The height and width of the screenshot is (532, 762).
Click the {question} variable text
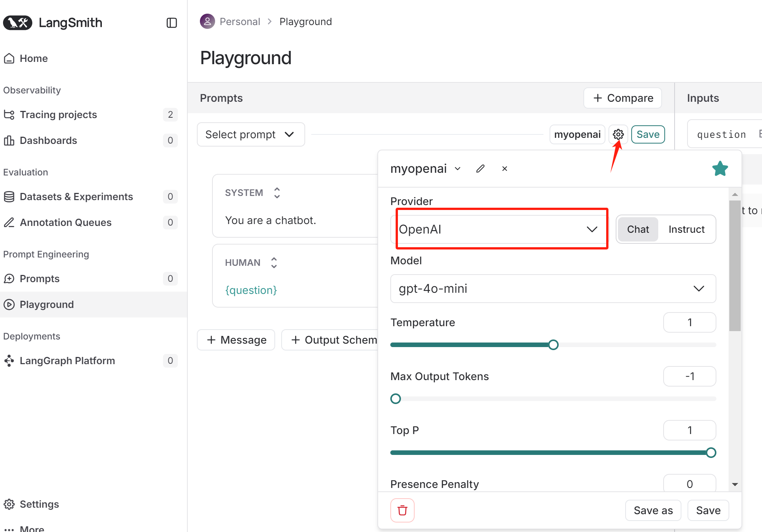pyautogui.click(x=251, y=290)
